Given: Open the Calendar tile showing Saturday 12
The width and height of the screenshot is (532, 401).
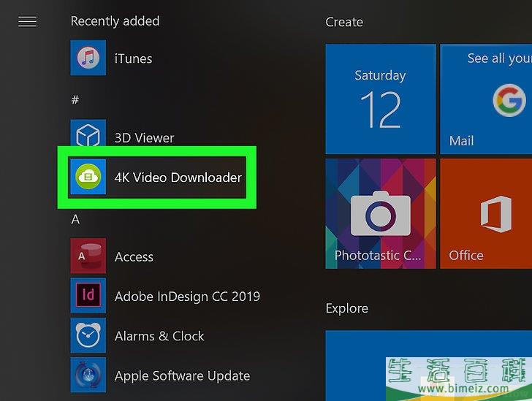Looking at the screenshot, I should (x=380, y=99).
